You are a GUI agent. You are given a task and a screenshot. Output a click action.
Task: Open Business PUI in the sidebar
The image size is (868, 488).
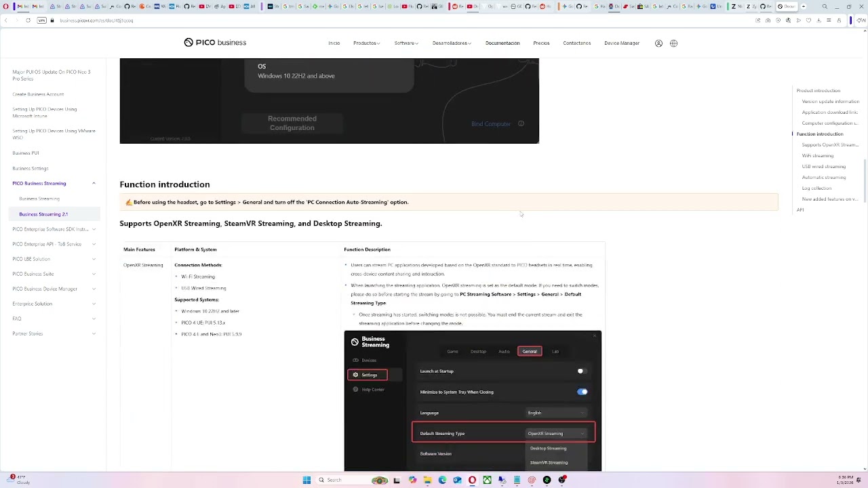[x=26, y=153]
